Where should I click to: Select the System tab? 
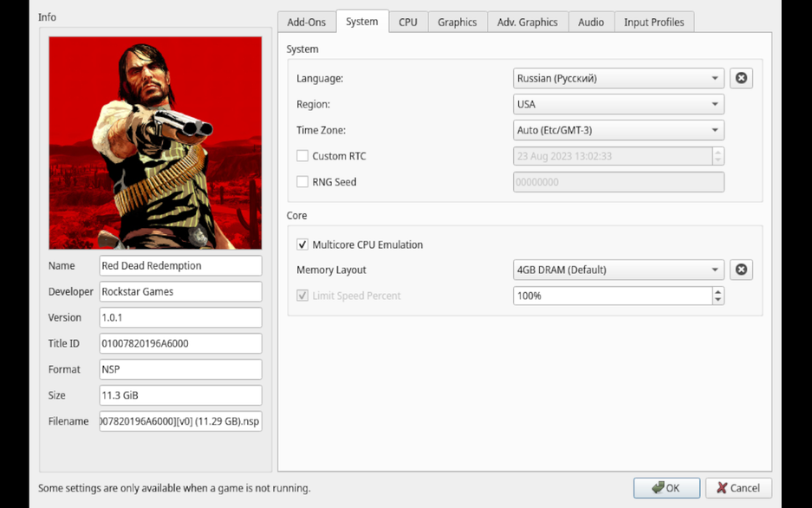[x=362, y=22]
